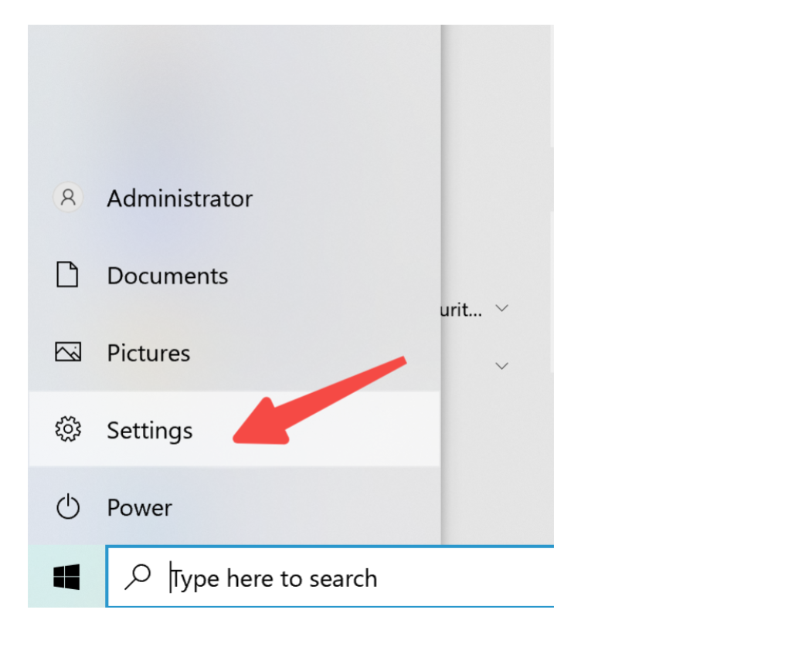The height and width of the screenshot is (647, 812).
Task: Select the truncated 'urit...' group header
Action: coord(461,310)
